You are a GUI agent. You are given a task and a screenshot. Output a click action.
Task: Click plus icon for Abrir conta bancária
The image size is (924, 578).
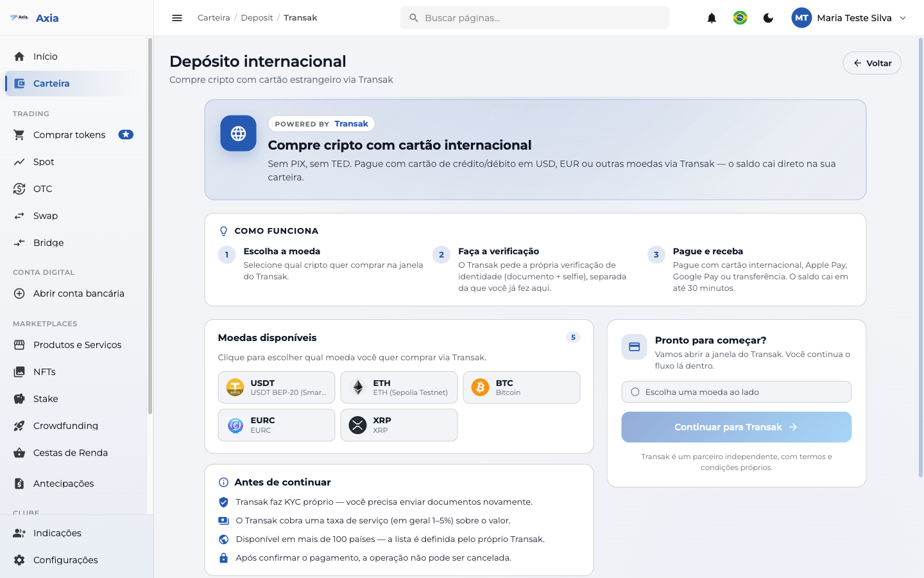click(19, 293)
